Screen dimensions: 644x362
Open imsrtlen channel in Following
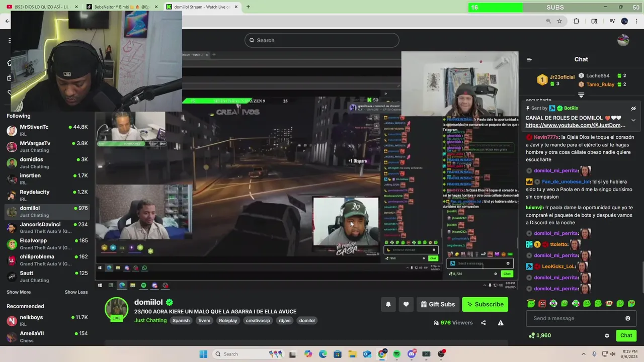click(x=47, y=179)
